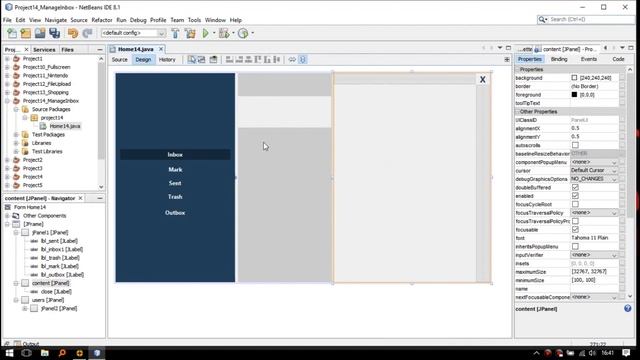Open the notification center in the taskbar

627,353
